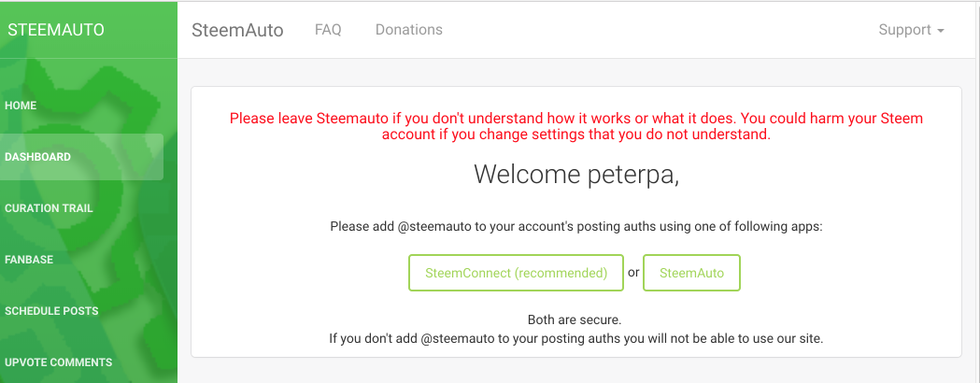Authorize via SteemConnect (recommended) button
Viewport: 980px width, 383px height.
(517, 273)
